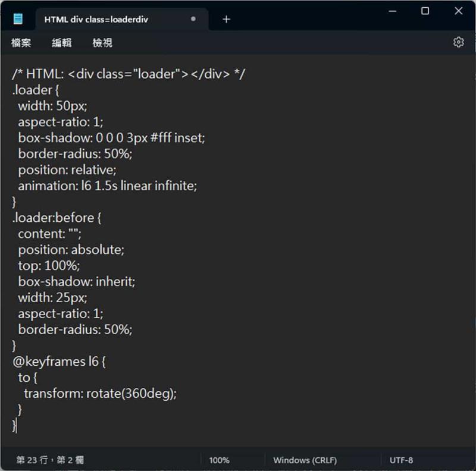Click the "@keyframes l6 {" line
The height and width of the screenshot is (471, 476).
(59, 362)
